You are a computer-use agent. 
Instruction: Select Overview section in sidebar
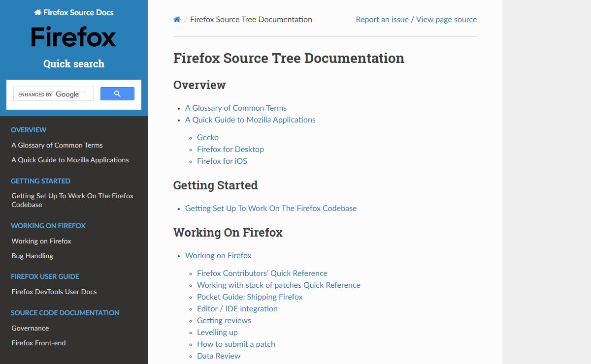point(29,130)
